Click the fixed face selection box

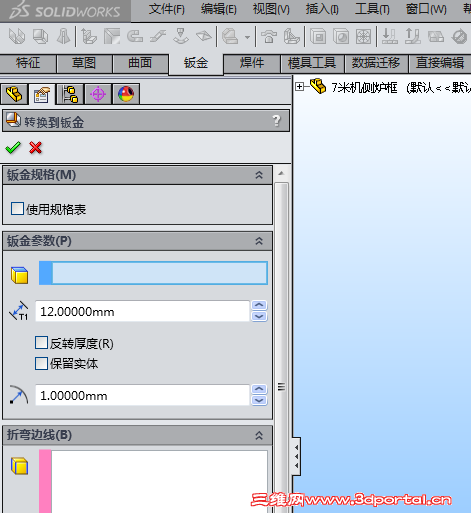coord(153,273)
